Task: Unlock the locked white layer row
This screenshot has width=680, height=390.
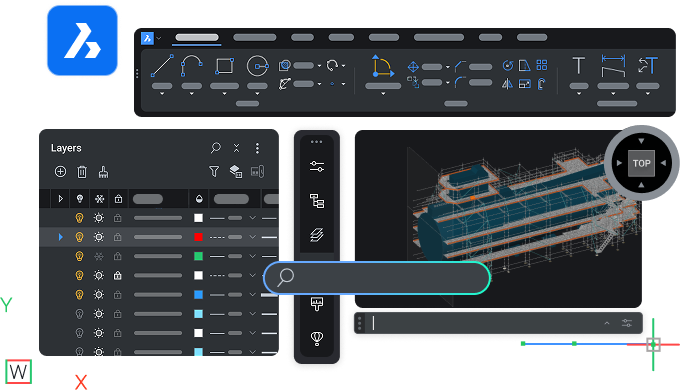Action: [118, 275]
